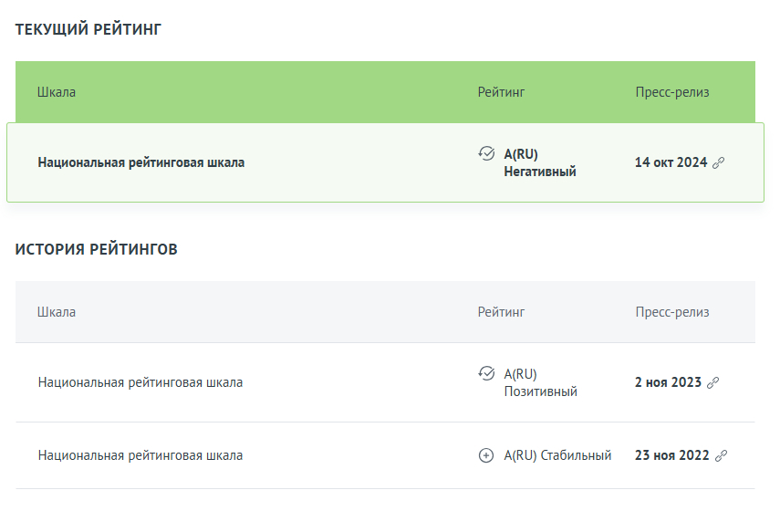This screenshot has width=780, height=532.
Task: Select the A(RU) Позитивный history rating
Action: pos(540,382)
